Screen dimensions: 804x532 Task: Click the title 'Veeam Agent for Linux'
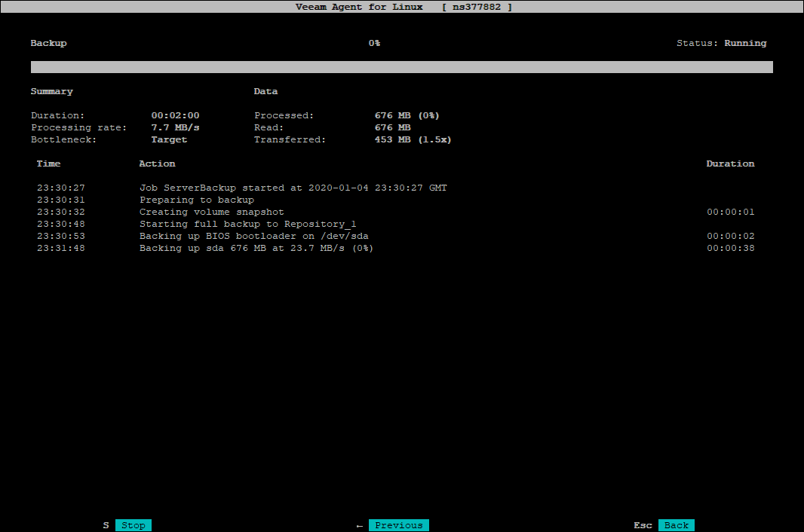359,8
